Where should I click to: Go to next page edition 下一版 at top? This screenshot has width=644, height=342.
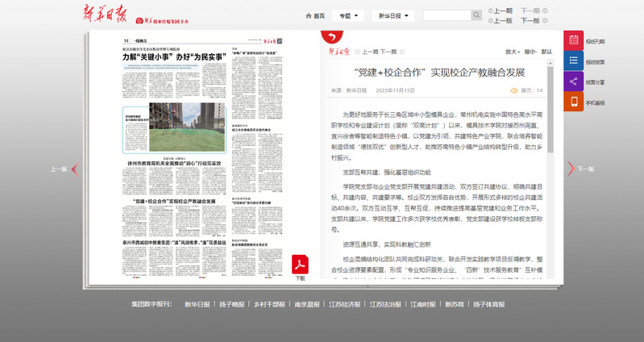click(x=530, y=21)
